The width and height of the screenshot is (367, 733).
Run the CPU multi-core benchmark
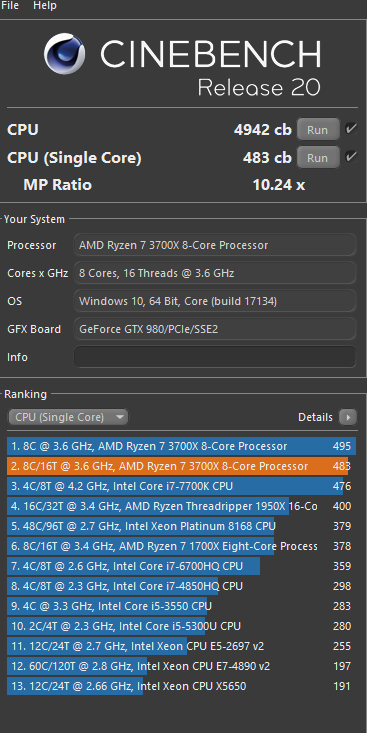pos(318,129)
